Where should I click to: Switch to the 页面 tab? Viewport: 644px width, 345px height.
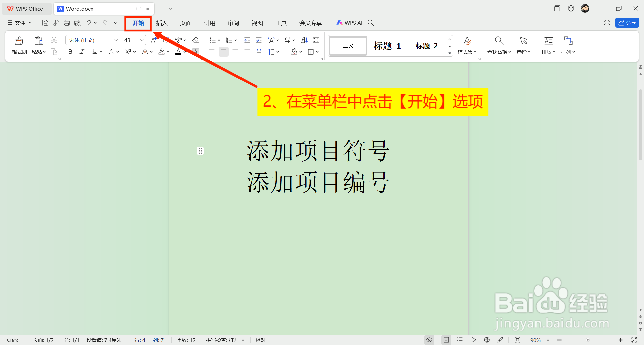(x=185, y=23)
